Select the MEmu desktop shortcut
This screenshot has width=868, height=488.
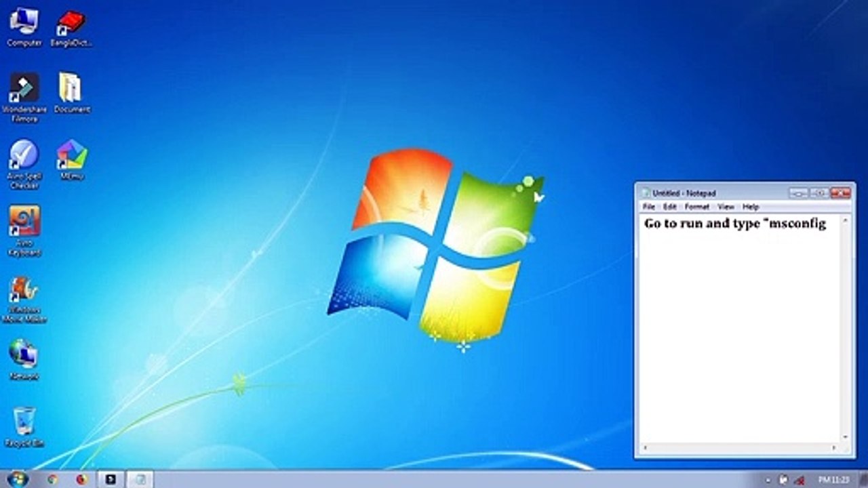click(x=71, y=160)
